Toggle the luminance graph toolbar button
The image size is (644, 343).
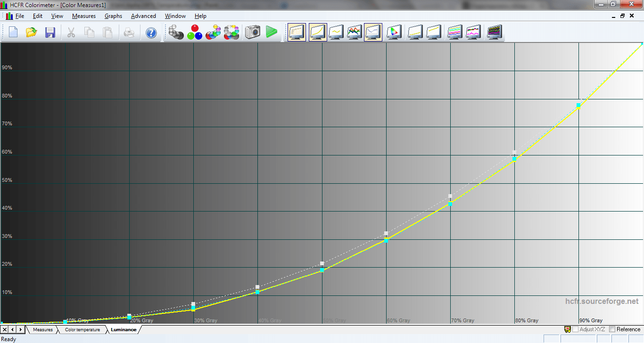[x=317, y=32]
